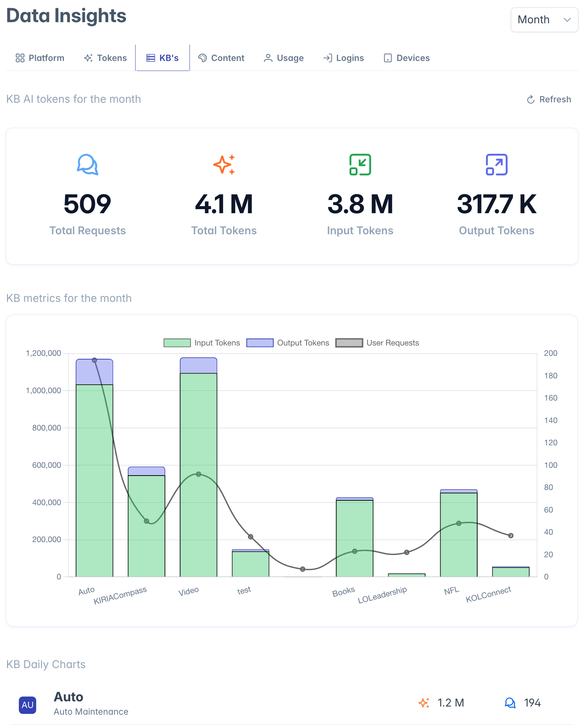Click the 4.1 M total tokens value
This screenshot has width=588, height=725.
tap(224, 204)
